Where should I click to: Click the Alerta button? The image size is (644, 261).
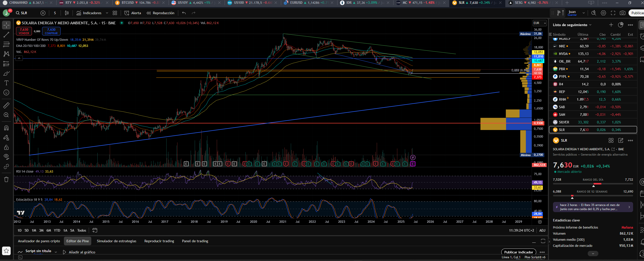tap(133, 13)
